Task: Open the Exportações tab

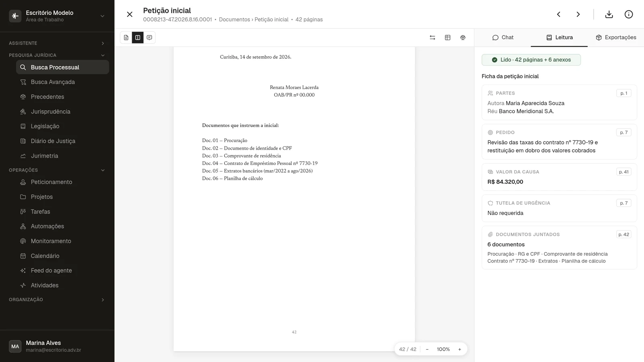Action: tap(616, 37)
